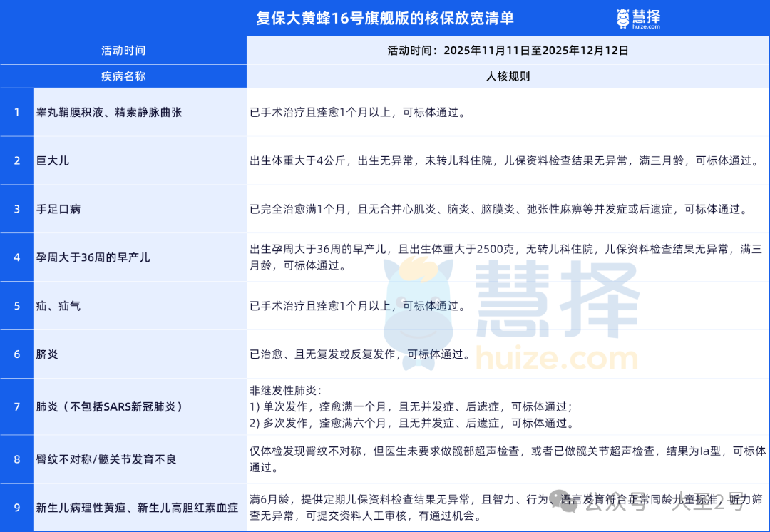Click the 活动时间 header cell
Image resolution: width=770 pixels, height=532 pixels.
click(x=124, y=50)
